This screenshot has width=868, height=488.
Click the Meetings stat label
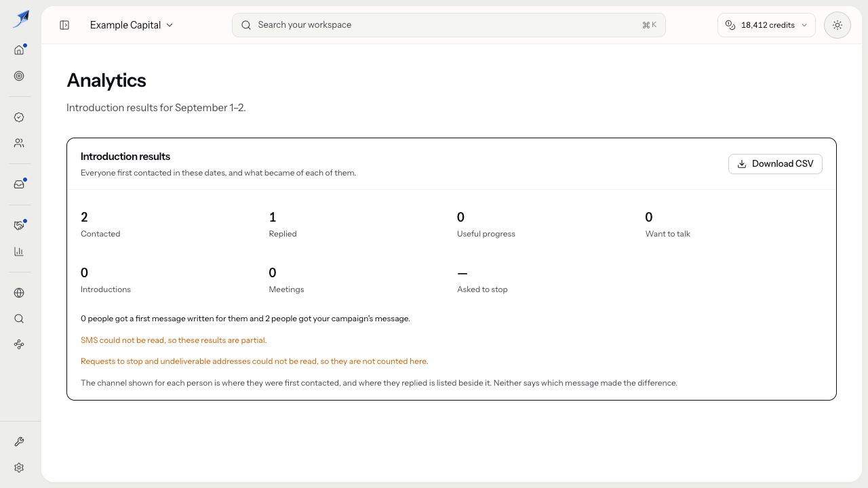(286, 289)
